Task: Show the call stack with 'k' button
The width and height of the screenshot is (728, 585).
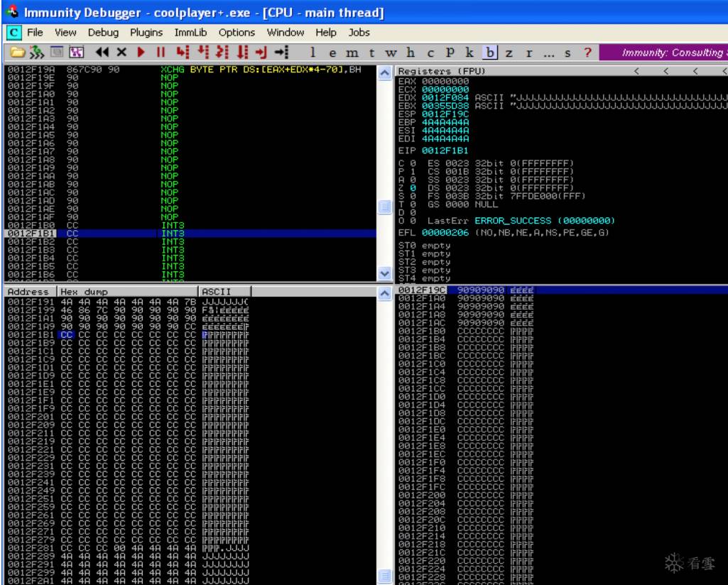Action: [469, 53]
